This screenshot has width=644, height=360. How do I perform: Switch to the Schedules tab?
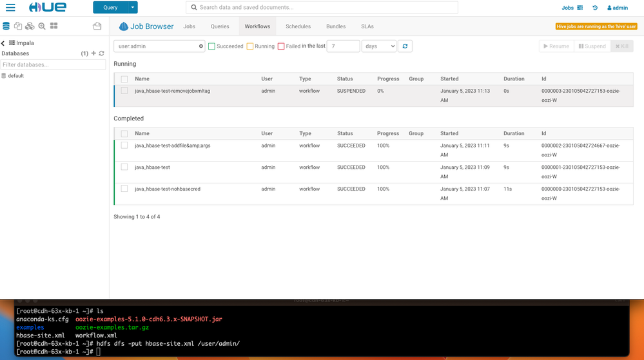coord(298,26)
